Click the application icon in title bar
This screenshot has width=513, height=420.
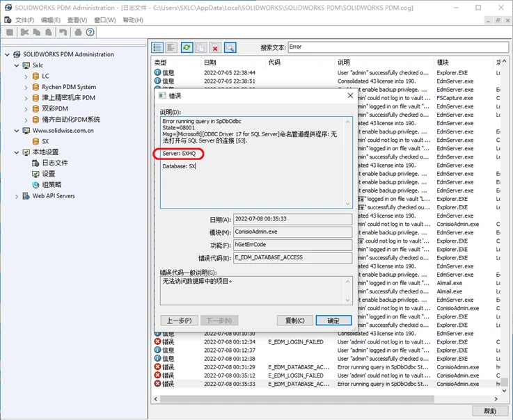pyautogui.click(x=8, y=7)
